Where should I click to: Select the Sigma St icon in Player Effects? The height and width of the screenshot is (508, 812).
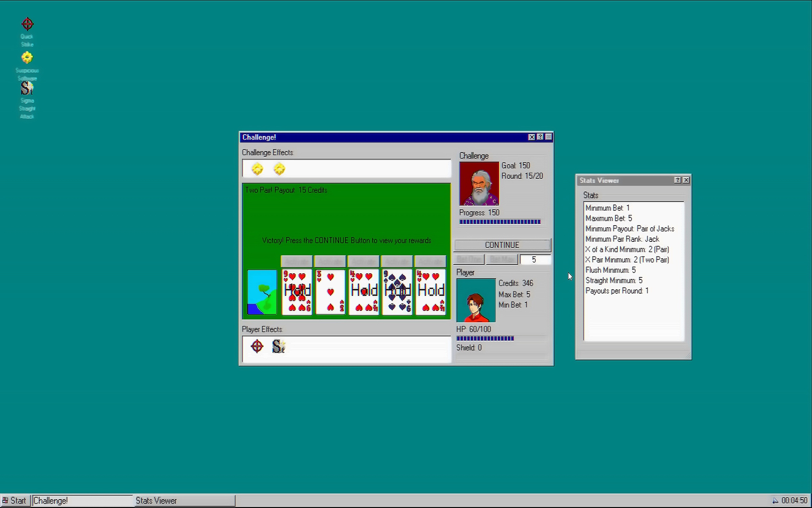click(x=279, y=346)
